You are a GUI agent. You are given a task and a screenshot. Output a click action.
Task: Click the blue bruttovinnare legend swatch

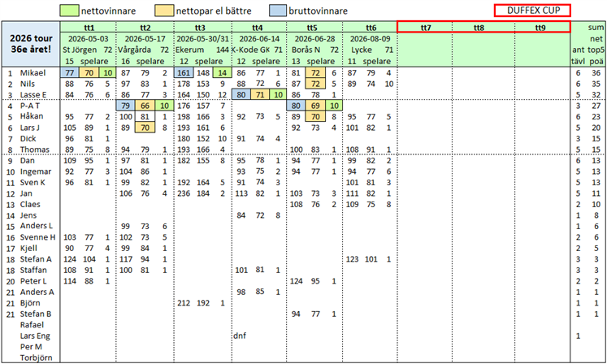click(278, 11)
